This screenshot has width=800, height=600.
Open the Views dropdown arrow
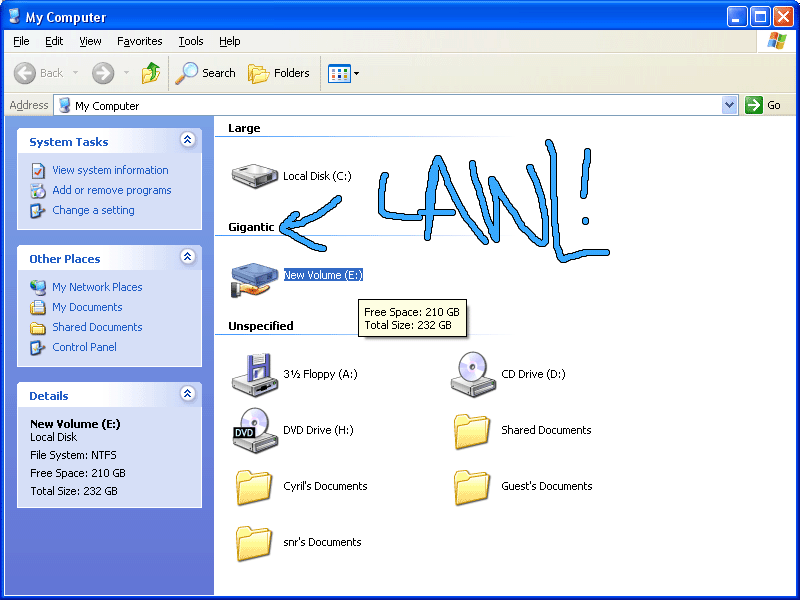click(x=356, y=73)
